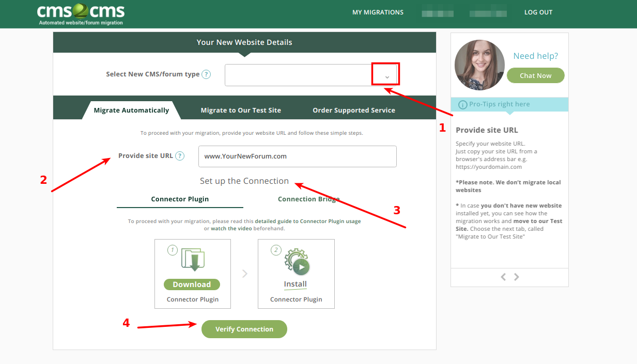This screenshot has width=637, height=364.
Task: Switch to Migrate to Our Test Site tab
Action: coord(241,110)
